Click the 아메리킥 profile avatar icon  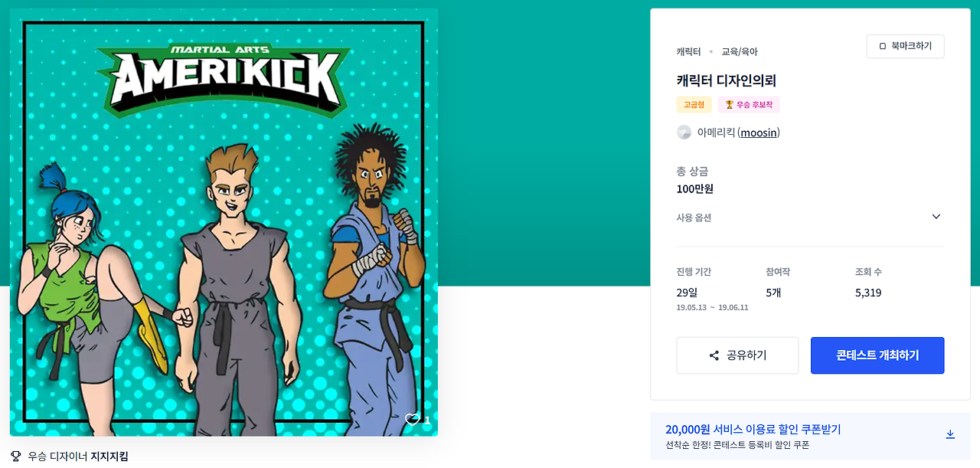[684, 133]
